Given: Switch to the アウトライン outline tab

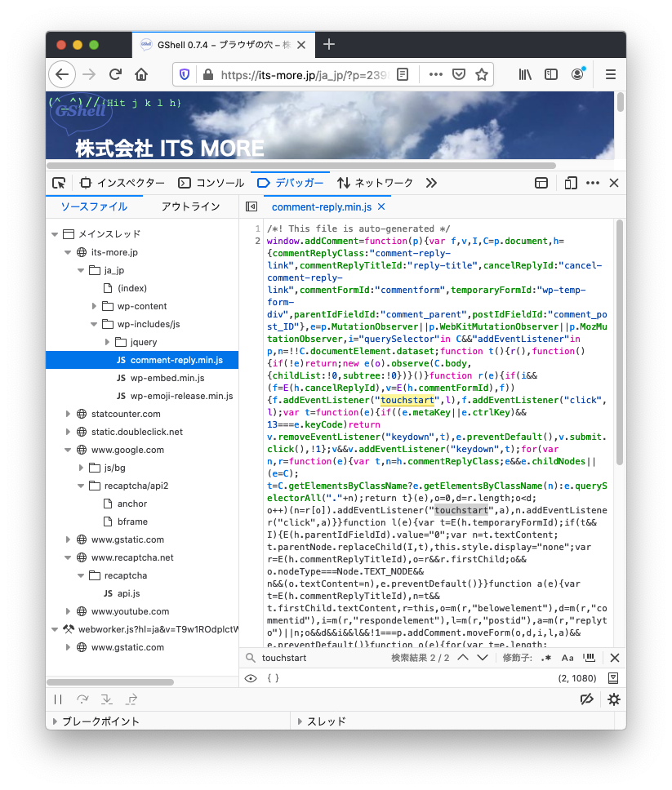Looking at the screenshot, I should [190, 206].
